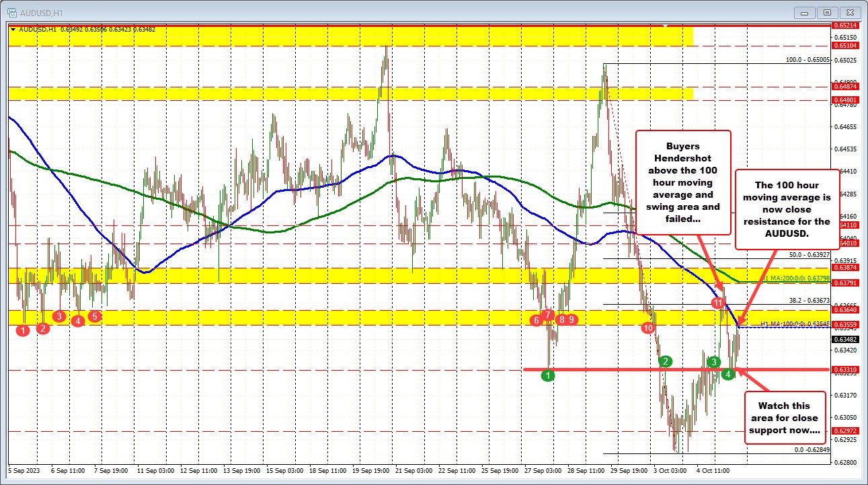The height and width of the screenshot is (485, 868).
Task: Click the H1 MA:200 label reading 0.63798
Action: pos(795,278)
